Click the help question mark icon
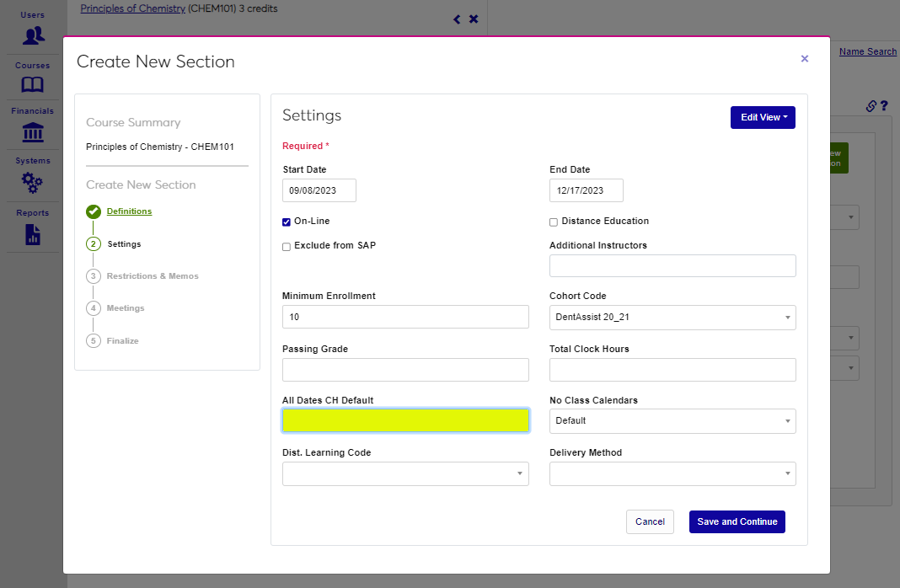The image size is (900, 588). tap(884, 106)
